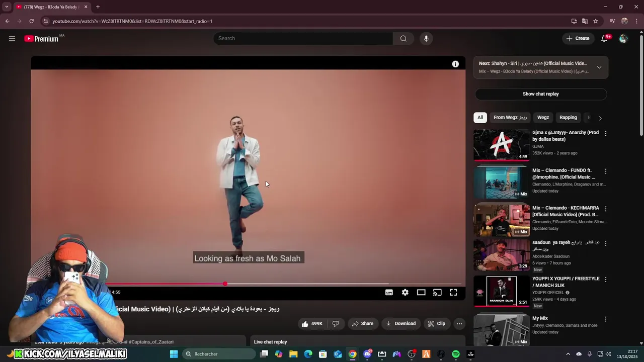The width and height of the screenshot is (644, 362).
Task: Open Microsoft Edge from the taskbar
Action: 308,354
